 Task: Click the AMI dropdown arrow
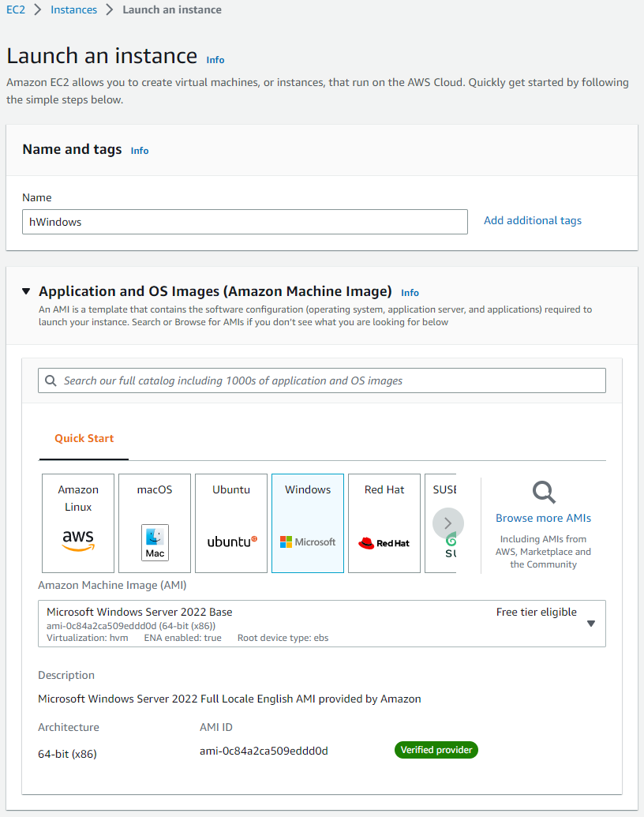(x=591, y=624)
